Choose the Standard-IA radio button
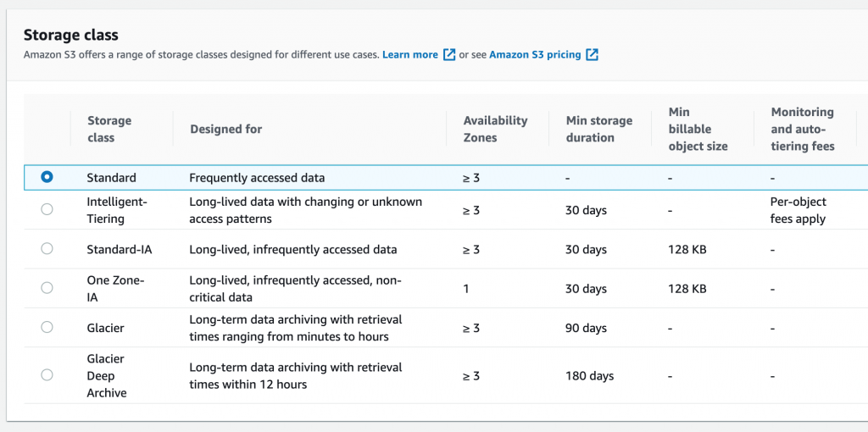The width and height of the screenshot is (868, 432). pyautogui.click(x=47, y=249)
